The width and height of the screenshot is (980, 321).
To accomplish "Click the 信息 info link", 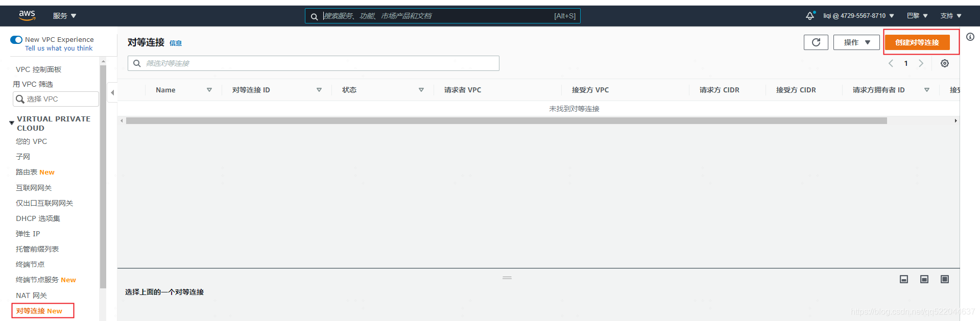I will (176, 43).
